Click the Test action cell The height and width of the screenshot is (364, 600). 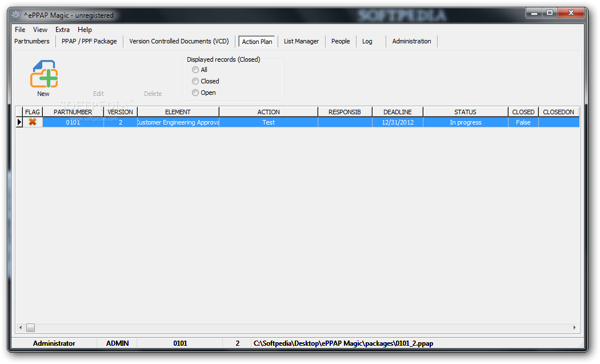point(268,122)
